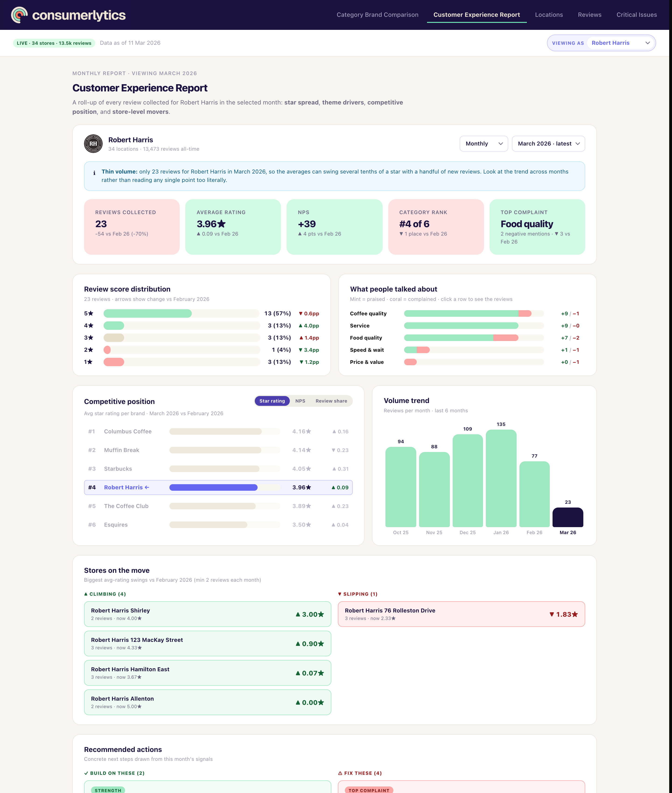Click the Build on these checkmark icon
Screen dimensions: 672x793
point(86,773)
